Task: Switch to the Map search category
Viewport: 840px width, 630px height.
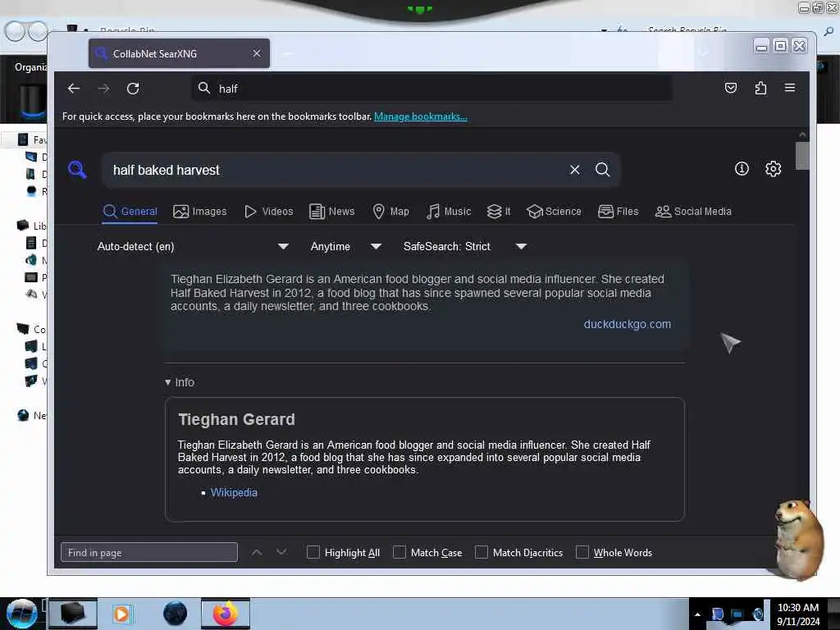Action: 390,212
